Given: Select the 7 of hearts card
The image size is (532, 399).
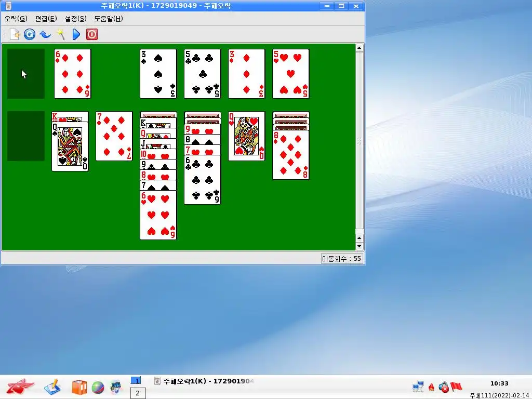Looking at the screenshot, I should coord(203,150).
